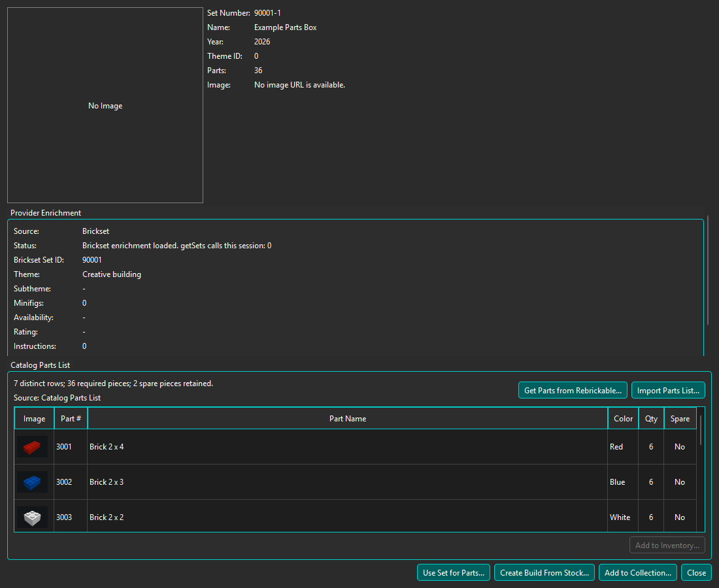Click the Red color cell
This screenshot has width=719, height=588.
coord(623,447)
